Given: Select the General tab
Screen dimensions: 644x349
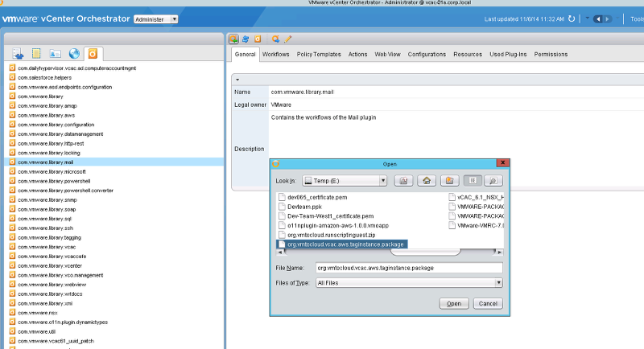Looking at the screenshot, I should [246, 54].
